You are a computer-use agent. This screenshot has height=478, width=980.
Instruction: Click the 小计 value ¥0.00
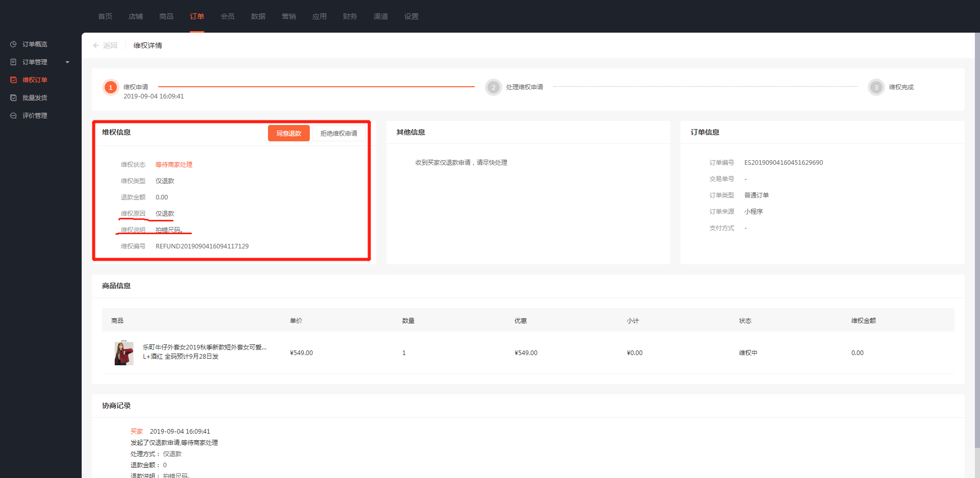634,353
